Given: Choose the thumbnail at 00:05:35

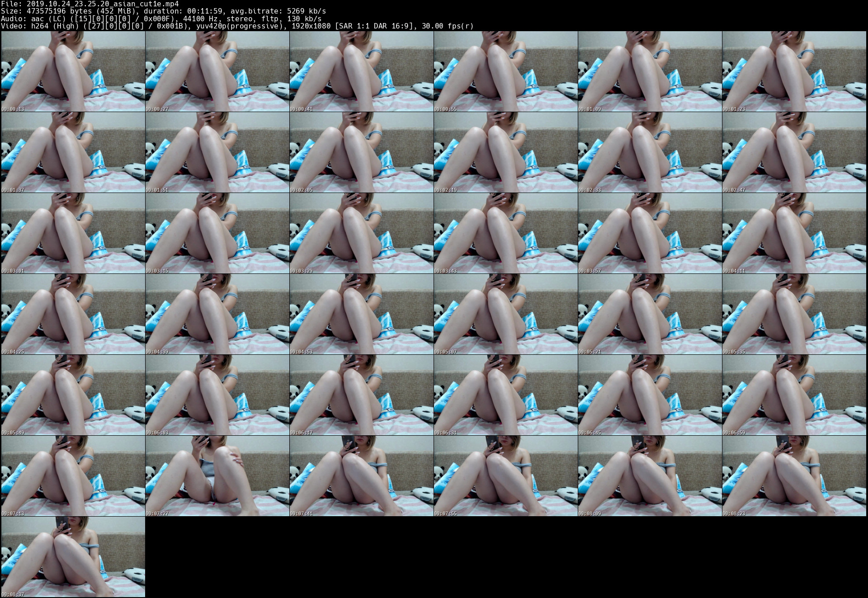Looking at the screenshot, I should [x=794, y=314].
